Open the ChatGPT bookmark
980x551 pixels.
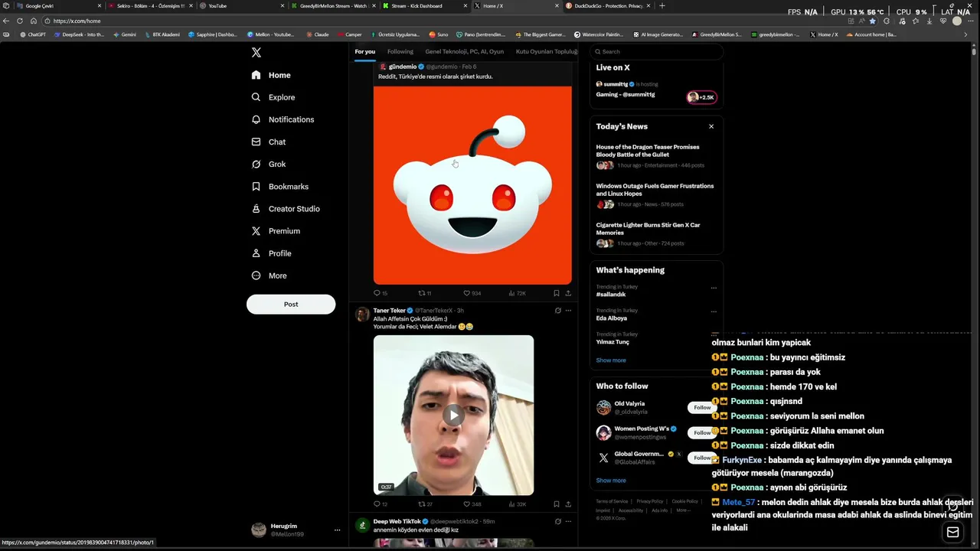(x=33, y=34)
